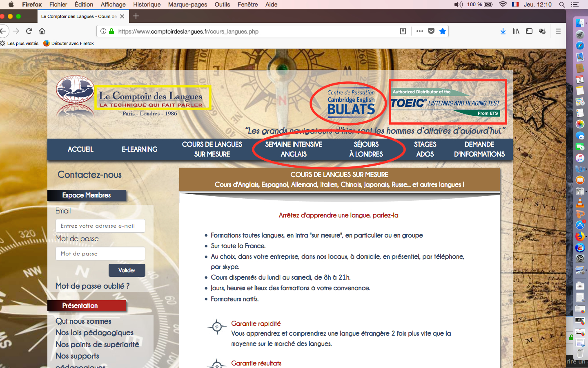Open VLC cone icon in Dock
The width and height of the screenshot is (588, 368).
[x=580, y=202]
